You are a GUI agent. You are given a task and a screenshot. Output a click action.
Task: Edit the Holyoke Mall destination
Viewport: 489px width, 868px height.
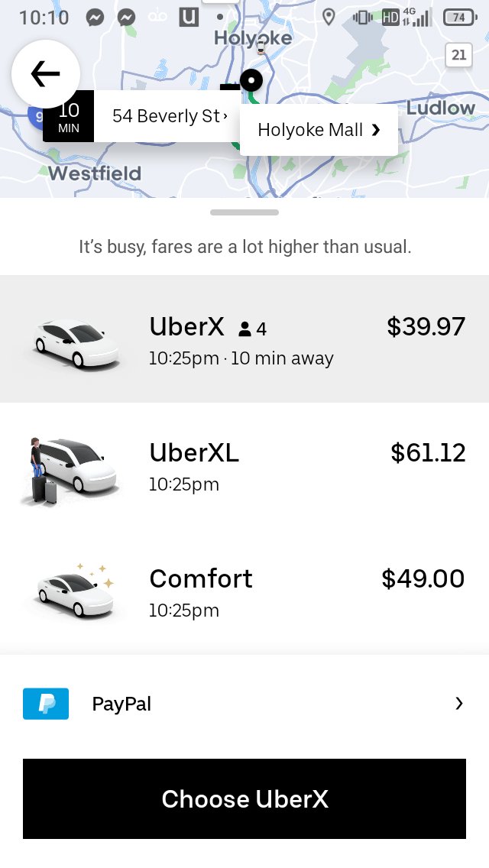coord(319,130)
